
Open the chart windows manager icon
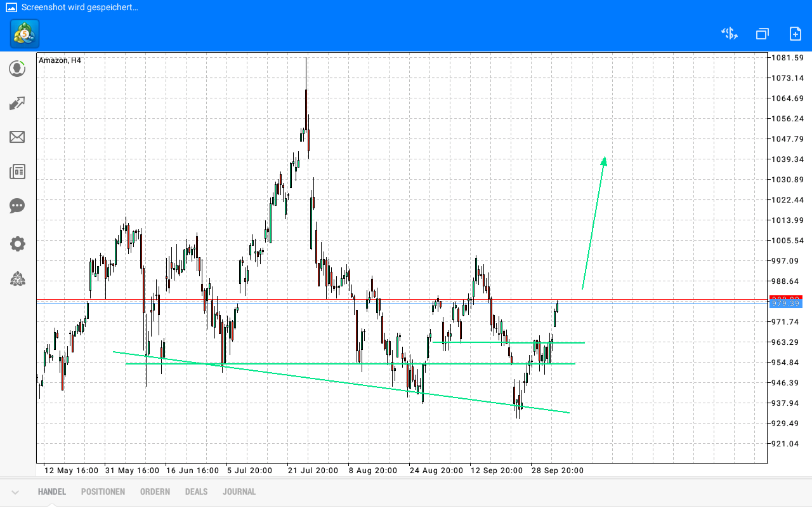click(x=762, y=33)
